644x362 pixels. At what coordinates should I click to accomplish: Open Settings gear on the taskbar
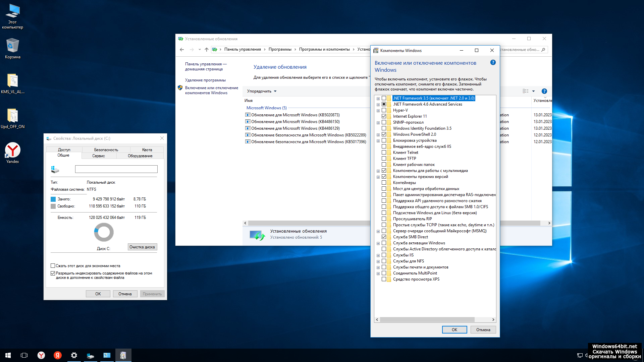coord(74,355)
